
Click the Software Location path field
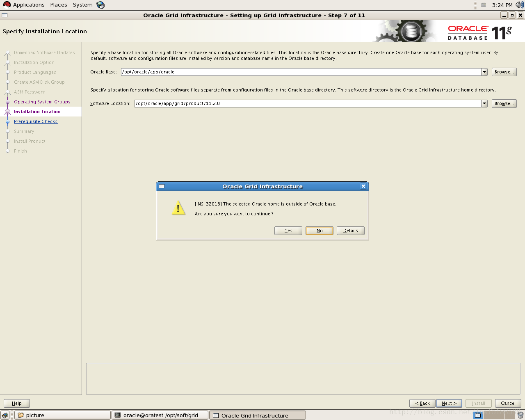tap(308, 103)
